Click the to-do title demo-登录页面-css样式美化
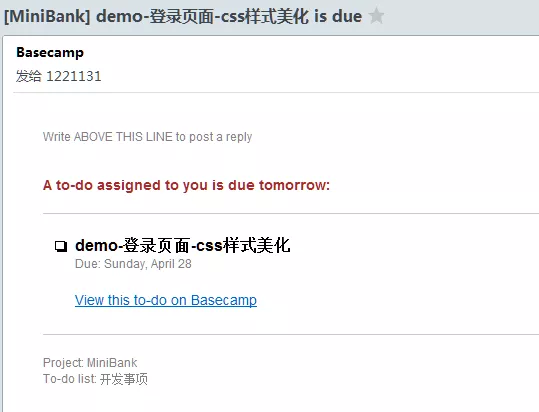The height and width of the screenshot is (412, 539). [x=183, y=245]
